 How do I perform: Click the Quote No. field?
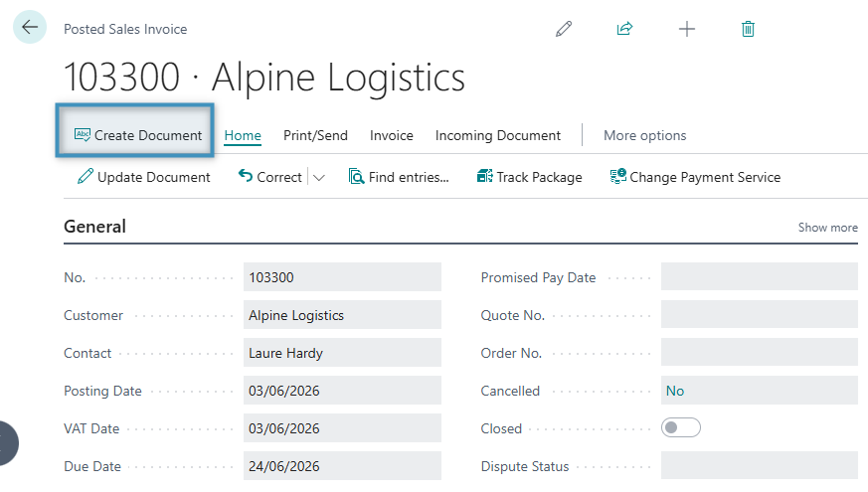click(x=760, y=314)
